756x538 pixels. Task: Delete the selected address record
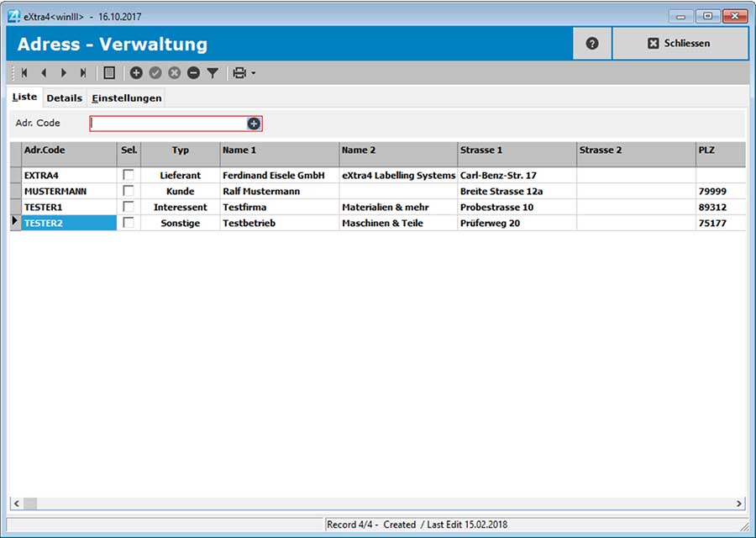[193, 72]
